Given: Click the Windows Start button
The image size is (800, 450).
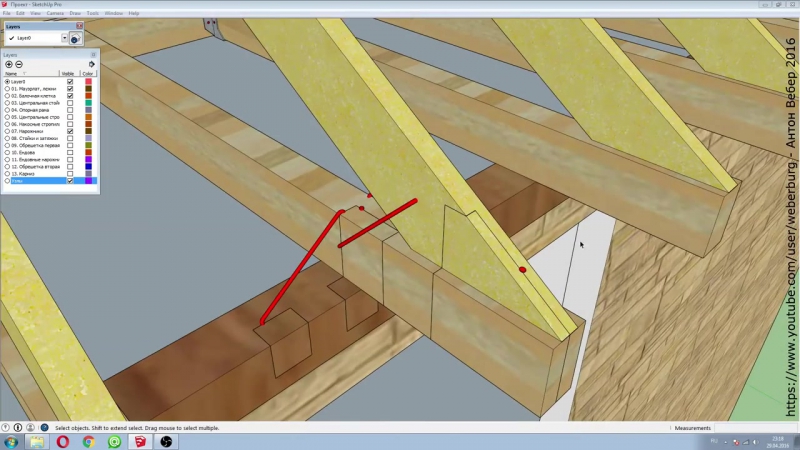Looking at the screenshot, I should 10,441.
